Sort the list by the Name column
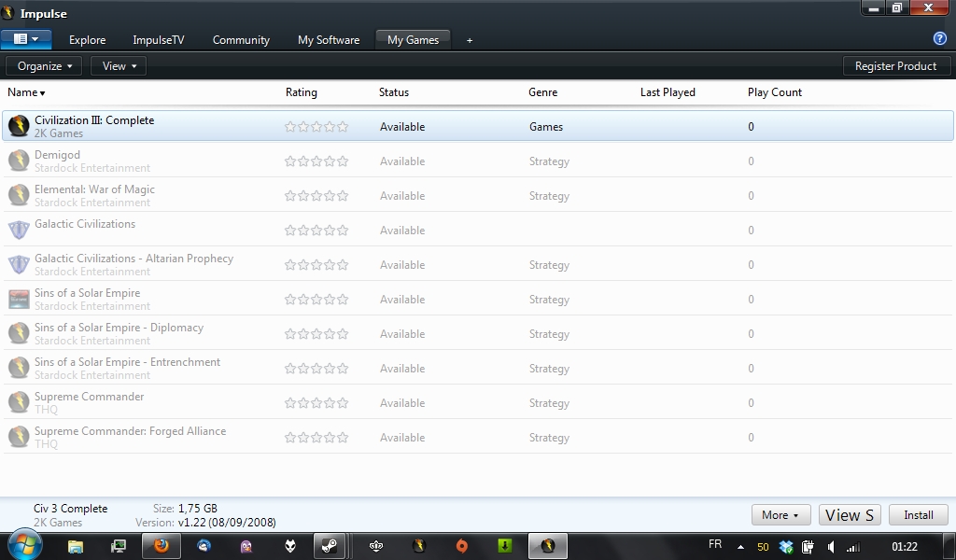This screenshot has height=560, width=956. tap(26, 92)
